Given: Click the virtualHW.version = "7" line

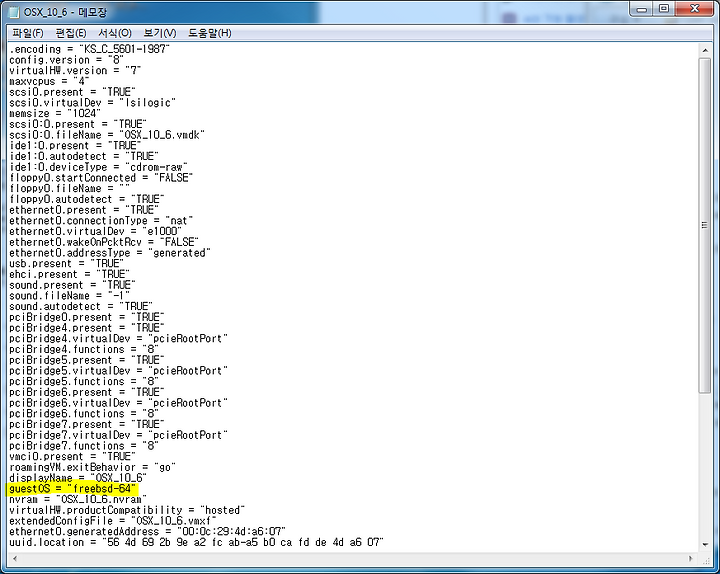Looking at the screenshot, I should (75, 71).
